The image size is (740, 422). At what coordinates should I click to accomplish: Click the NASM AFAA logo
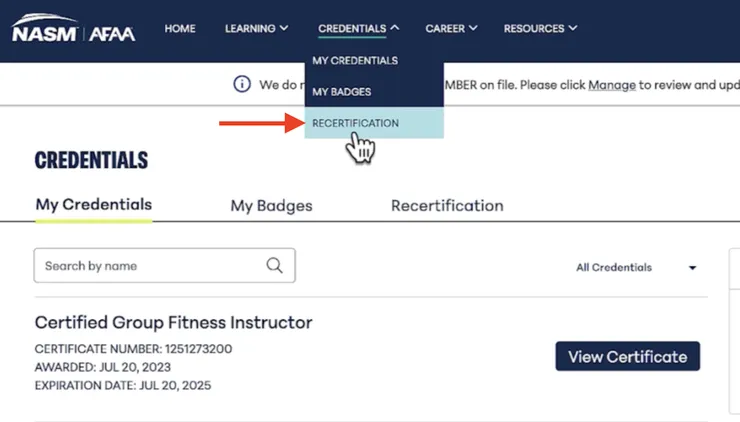(73, 30)
